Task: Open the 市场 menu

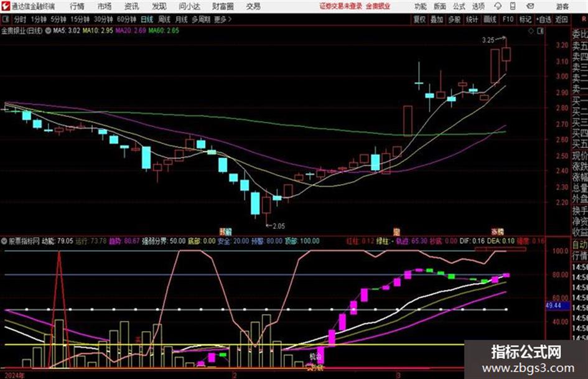Action: coord(105,6)
